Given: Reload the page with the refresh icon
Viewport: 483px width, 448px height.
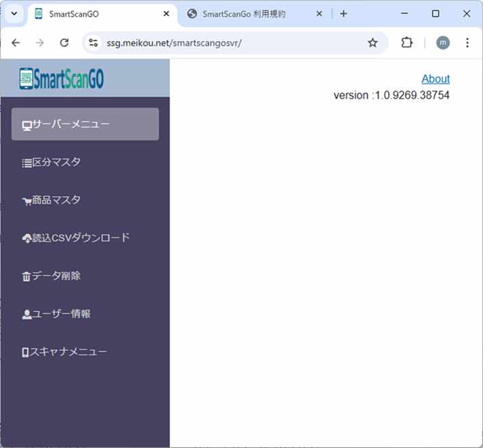Looking at the screenshot, I should tap(64, 43).
